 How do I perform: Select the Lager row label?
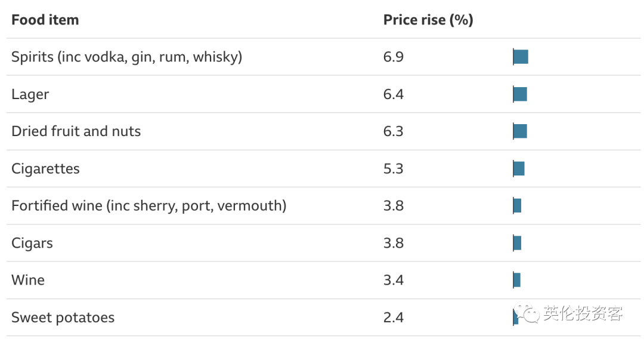coord(30,94)
